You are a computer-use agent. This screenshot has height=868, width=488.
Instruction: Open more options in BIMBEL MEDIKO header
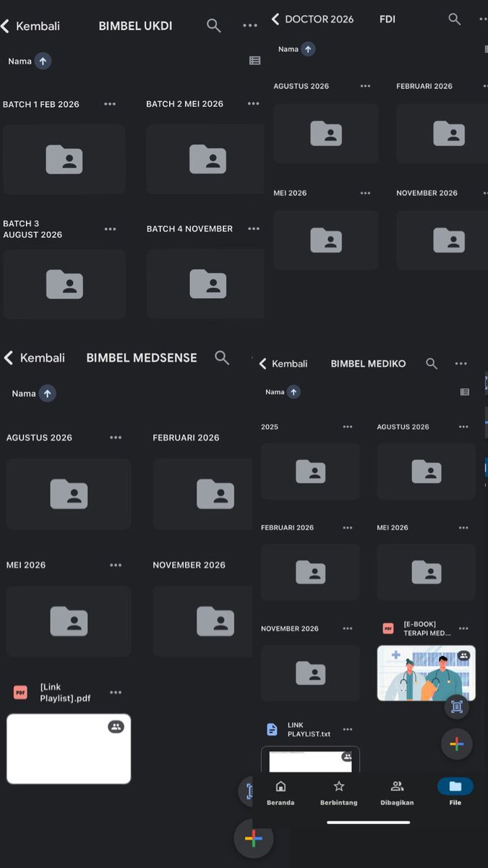click(461, 364)
